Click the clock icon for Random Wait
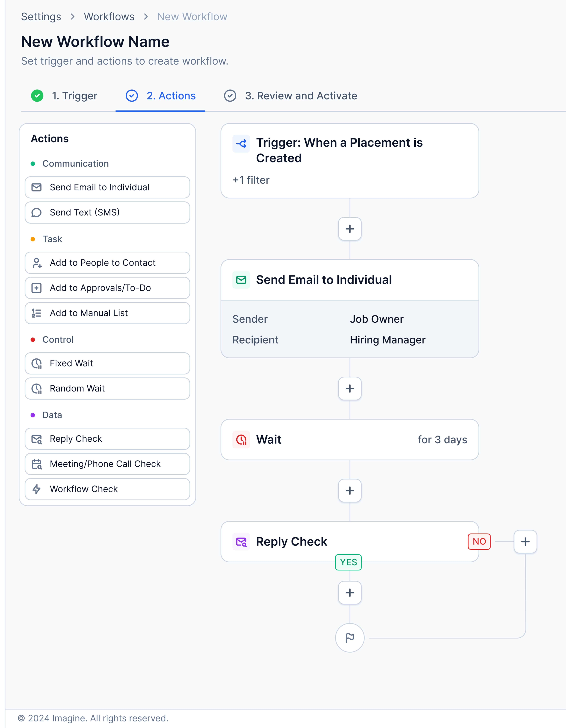This screenshot has width=566, height=728. [x=37, y=389]
